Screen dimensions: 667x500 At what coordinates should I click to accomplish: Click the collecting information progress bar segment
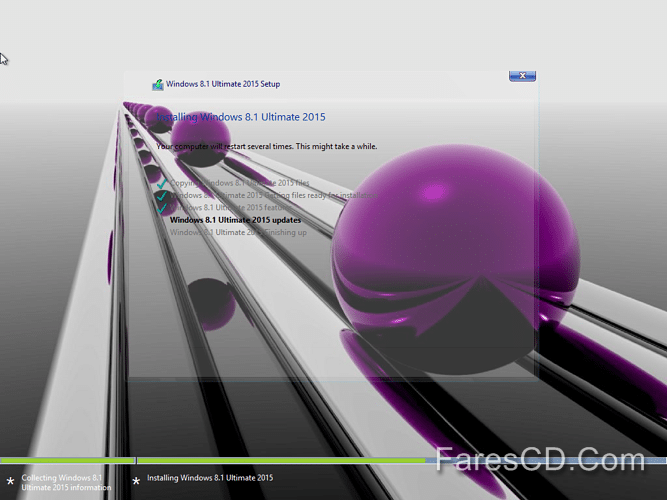67,460
